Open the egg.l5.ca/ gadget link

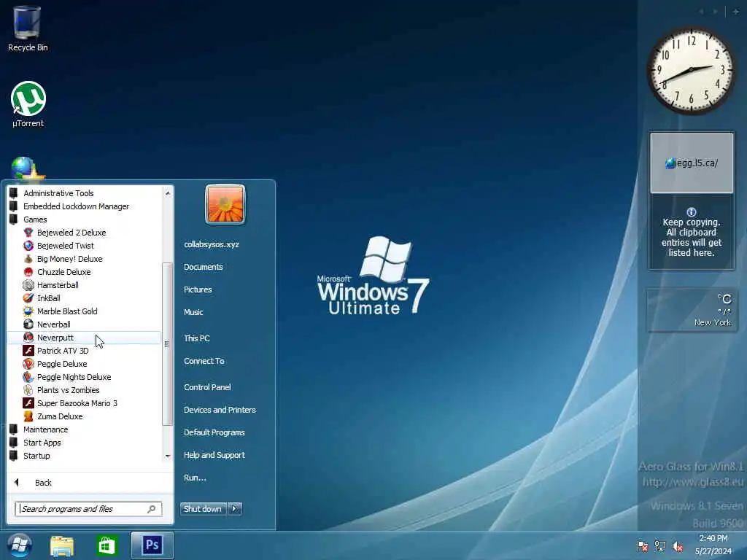coord(692,163)
